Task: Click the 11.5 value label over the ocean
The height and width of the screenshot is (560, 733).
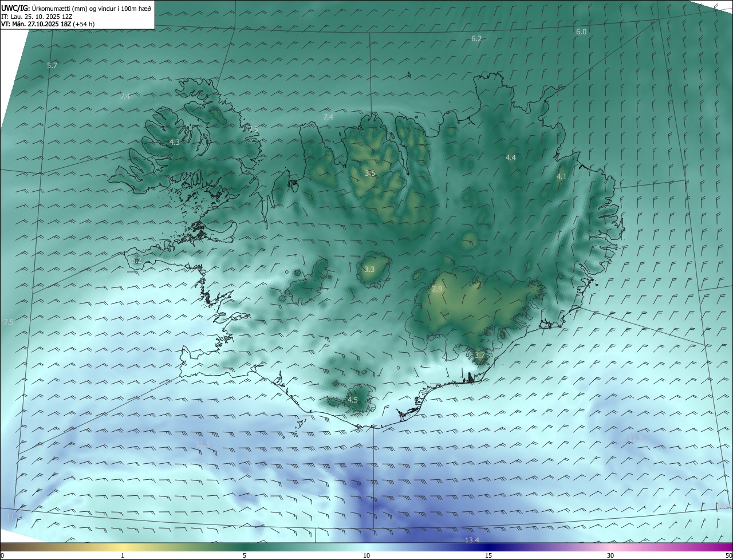Action: (203, 444)
